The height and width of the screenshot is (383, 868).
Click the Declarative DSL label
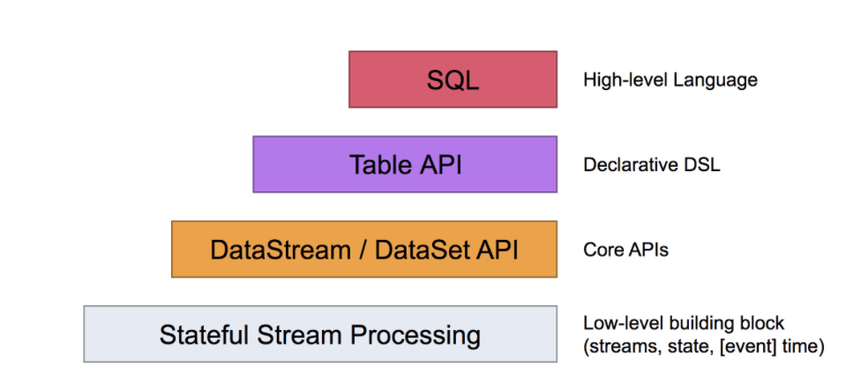[652, 165]
